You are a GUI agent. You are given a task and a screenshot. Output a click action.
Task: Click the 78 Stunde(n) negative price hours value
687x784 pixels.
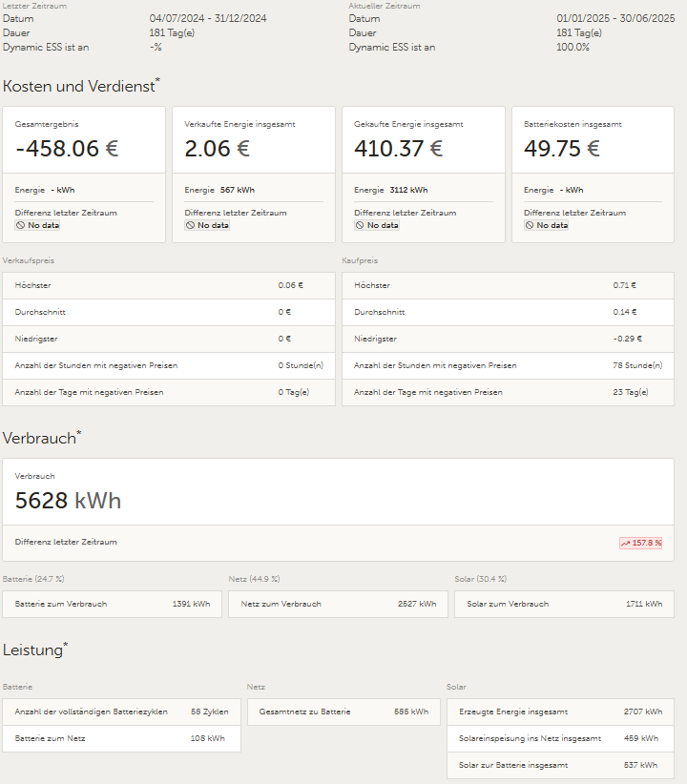click(x=637, y=365)
